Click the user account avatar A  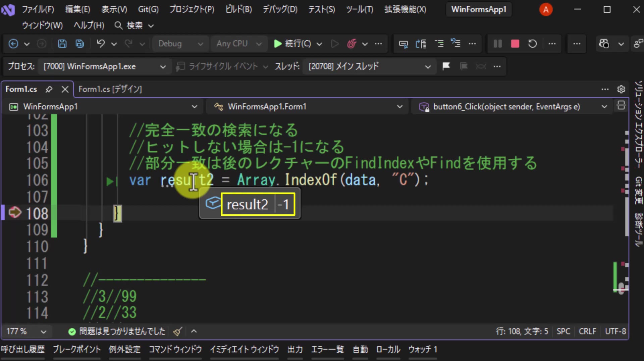546,9
